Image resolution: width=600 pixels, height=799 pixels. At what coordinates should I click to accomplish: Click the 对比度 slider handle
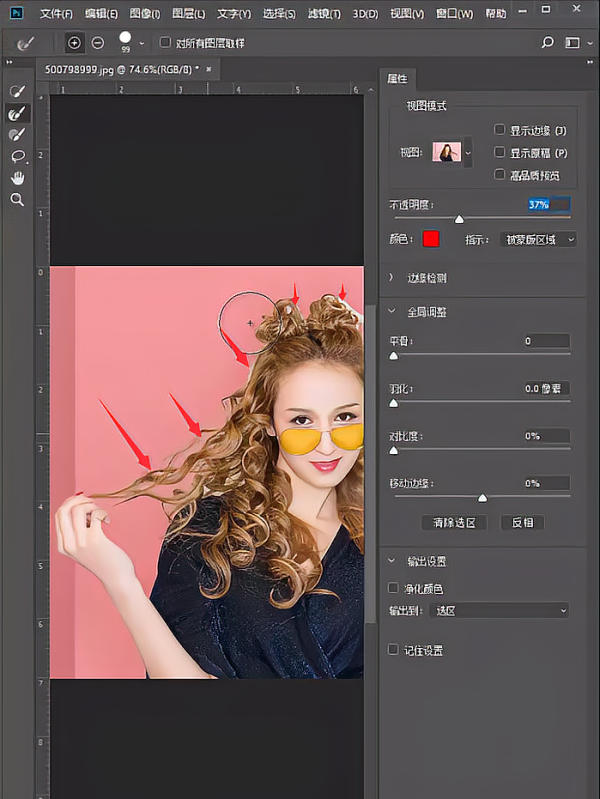pos(394,450)
